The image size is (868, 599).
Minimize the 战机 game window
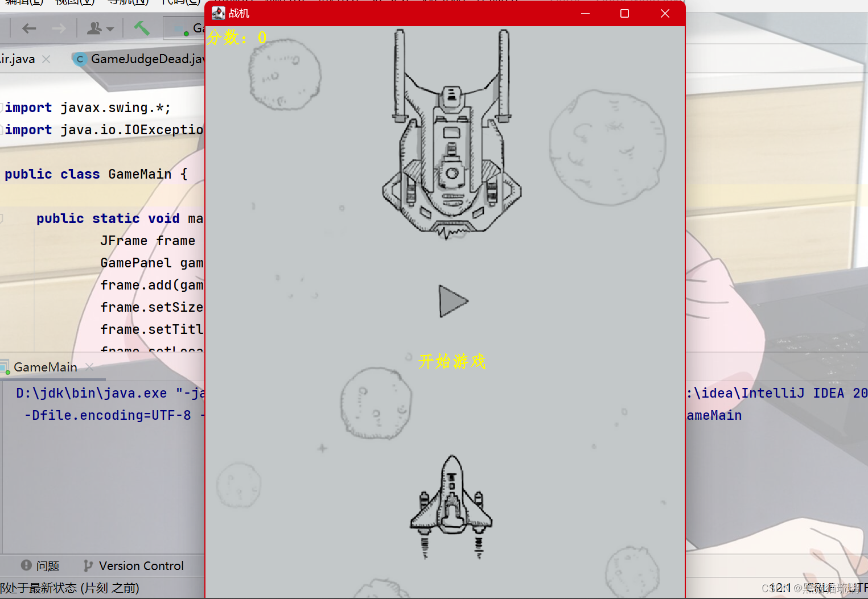(x=585, y=13)
